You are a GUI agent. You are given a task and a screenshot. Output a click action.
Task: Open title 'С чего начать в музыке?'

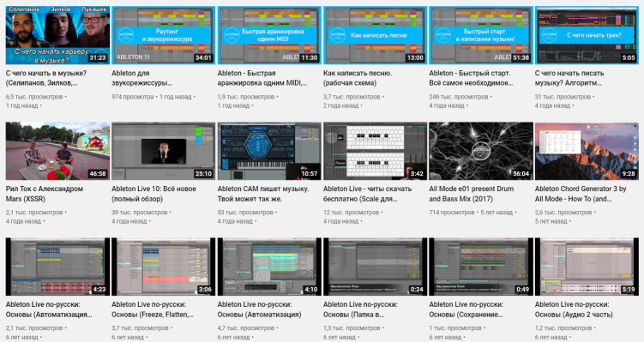(x=46, y=78)
